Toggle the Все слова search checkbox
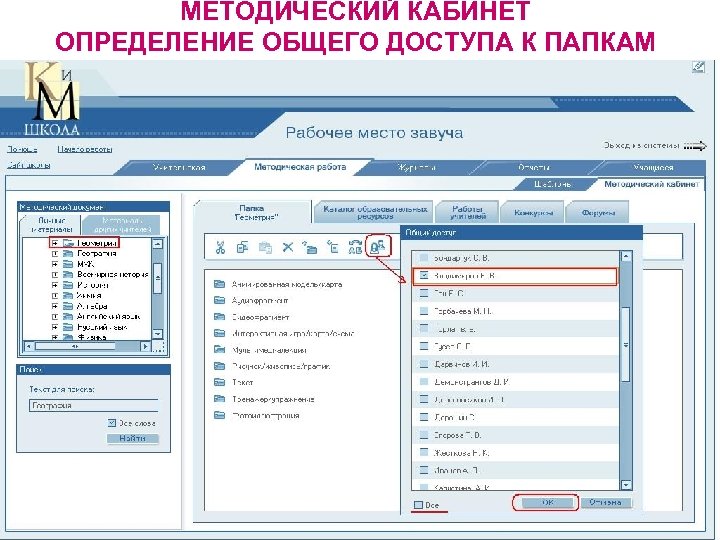 click(112, 423)
